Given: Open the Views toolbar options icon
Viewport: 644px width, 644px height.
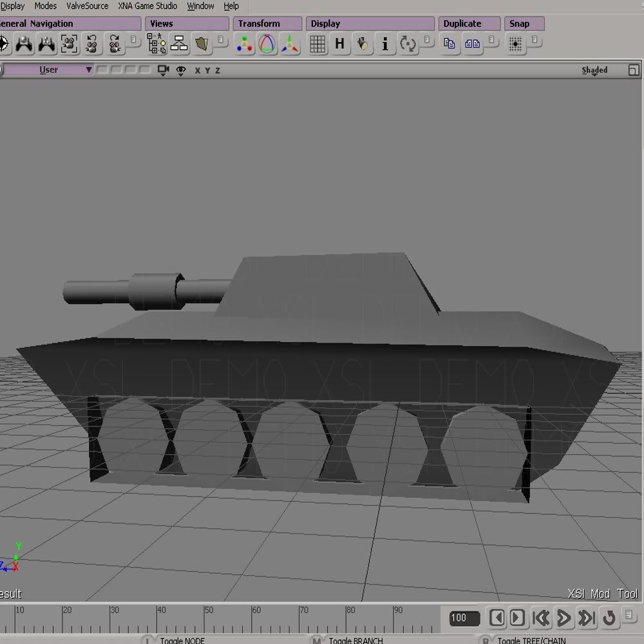Looking at the screenshot, I should (220, 40).
